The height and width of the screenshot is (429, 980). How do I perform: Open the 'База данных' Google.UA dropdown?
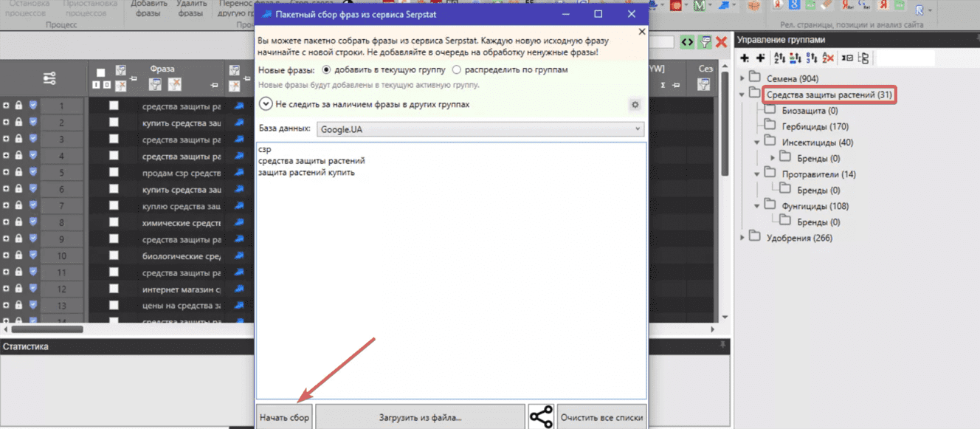click(x=480, y=129)
